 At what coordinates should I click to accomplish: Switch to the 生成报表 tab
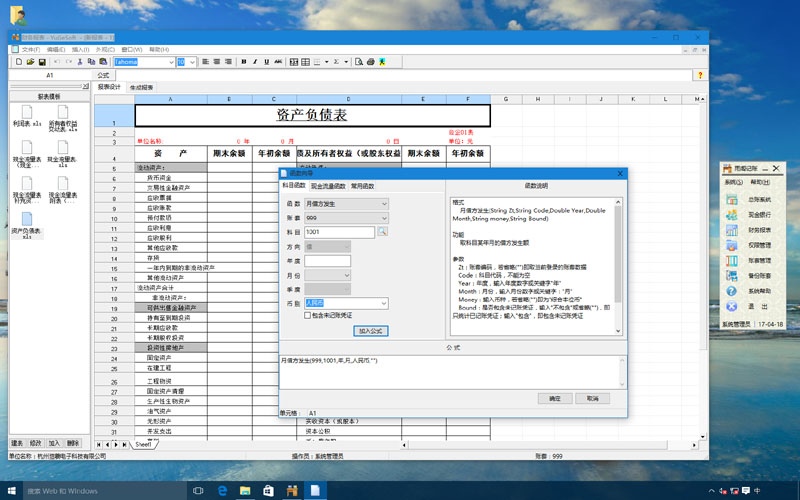142,87
